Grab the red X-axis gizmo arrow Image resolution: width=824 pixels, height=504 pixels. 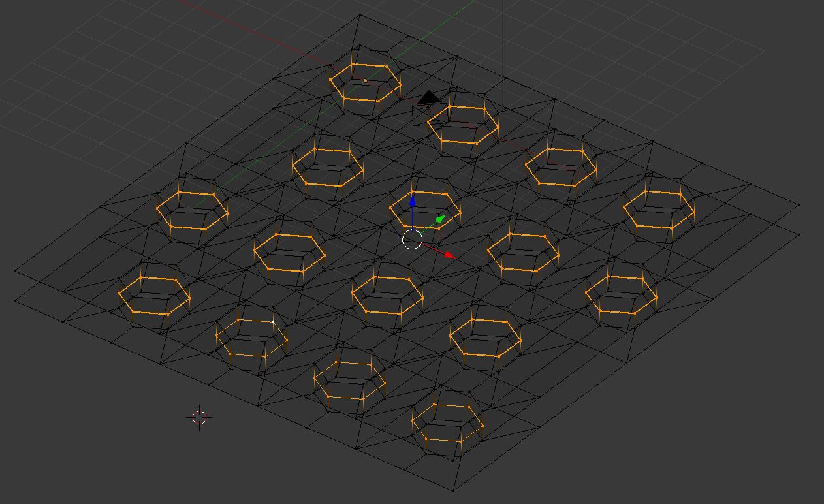point(449,255)
